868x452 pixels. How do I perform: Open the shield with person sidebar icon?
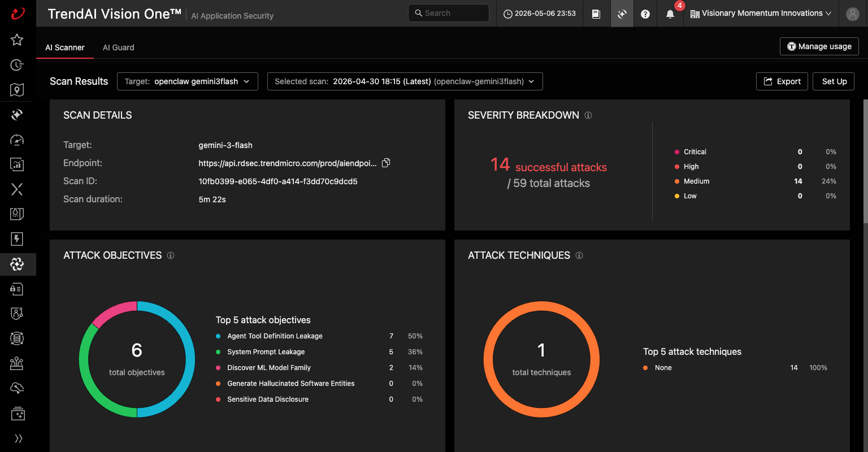coord(17,314)
